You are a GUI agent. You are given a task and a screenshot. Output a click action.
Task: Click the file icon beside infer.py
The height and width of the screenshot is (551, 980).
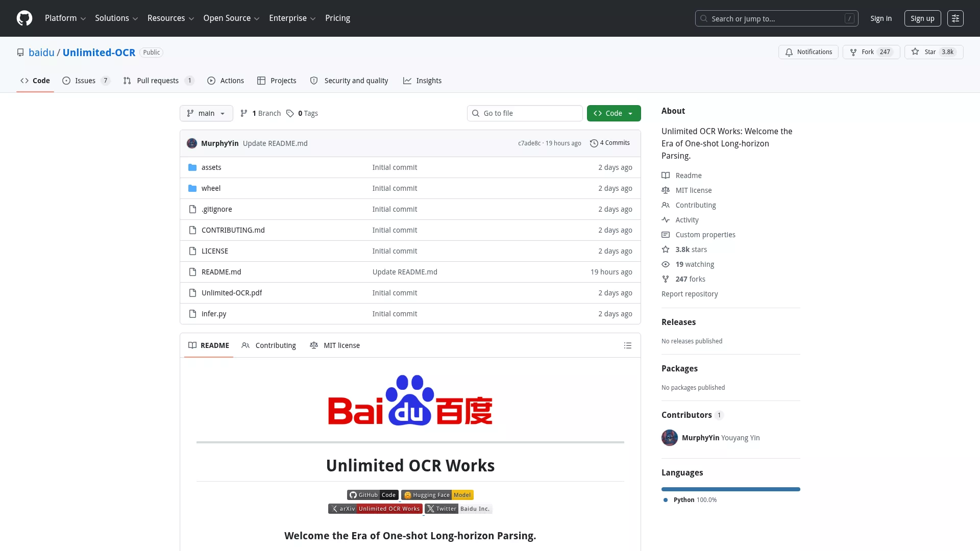(x=192, y=314)
